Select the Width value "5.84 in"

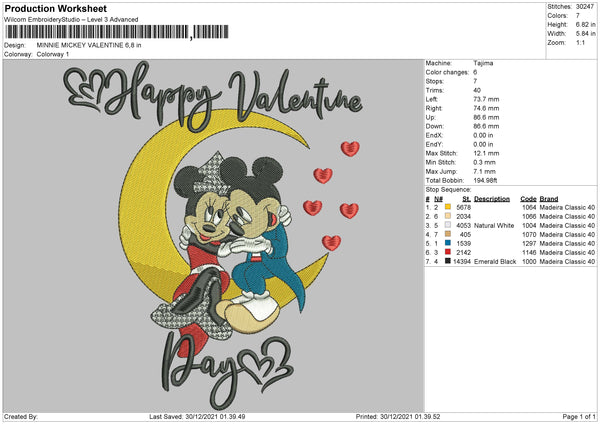pyautogui.click(x=585, y=34)
